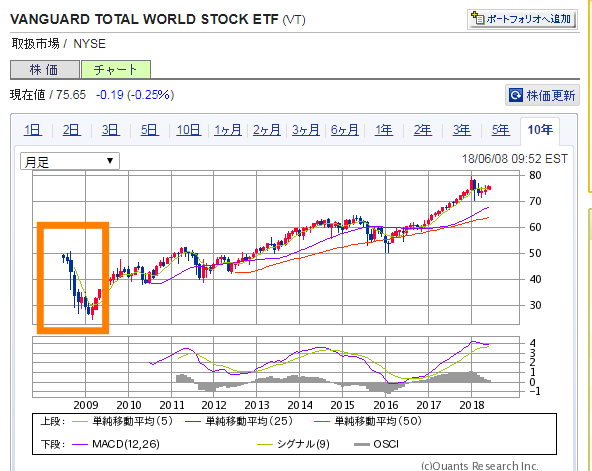This screenshot has height=471, width=592.
Task: Click the add-to-portfolio icon
Action: coord(477,18)
